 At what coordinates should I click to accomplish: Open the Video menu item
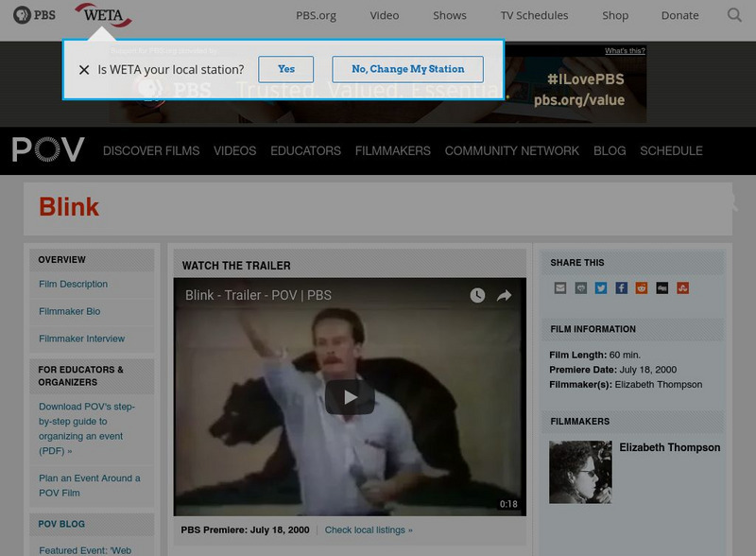tap(385, 15)
